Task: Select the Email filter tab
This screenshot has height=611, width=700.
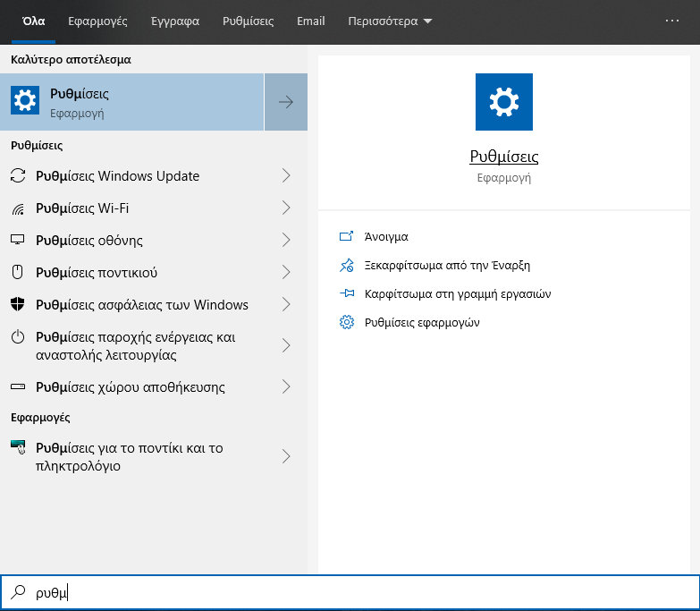Action: coord(311,21)
